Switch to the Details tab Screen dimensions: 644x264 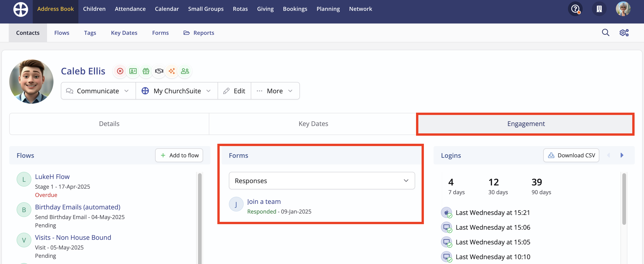[x=109, y=124]
